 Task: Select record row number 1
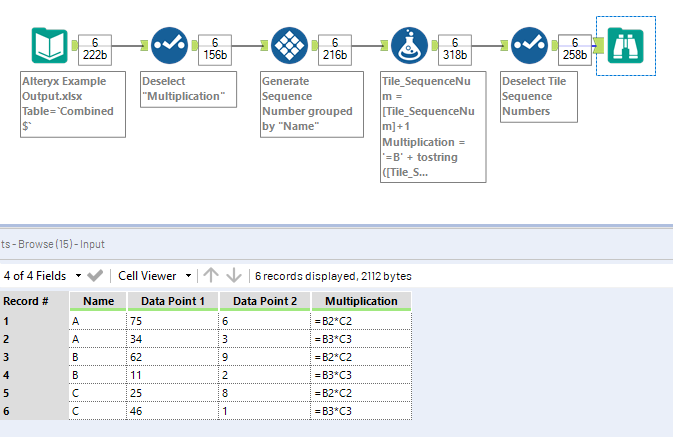click(34, 321)
